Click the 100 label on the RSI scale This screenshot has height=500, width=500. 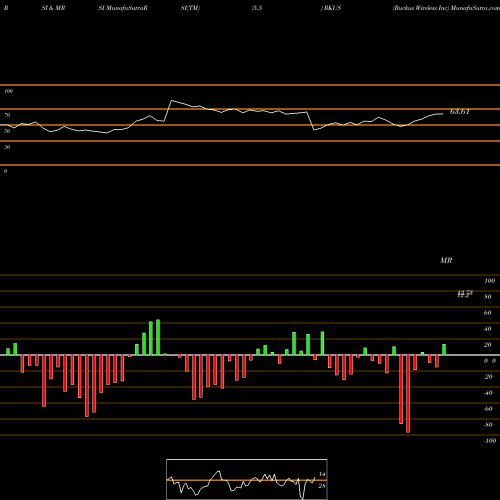coord(8,91)
